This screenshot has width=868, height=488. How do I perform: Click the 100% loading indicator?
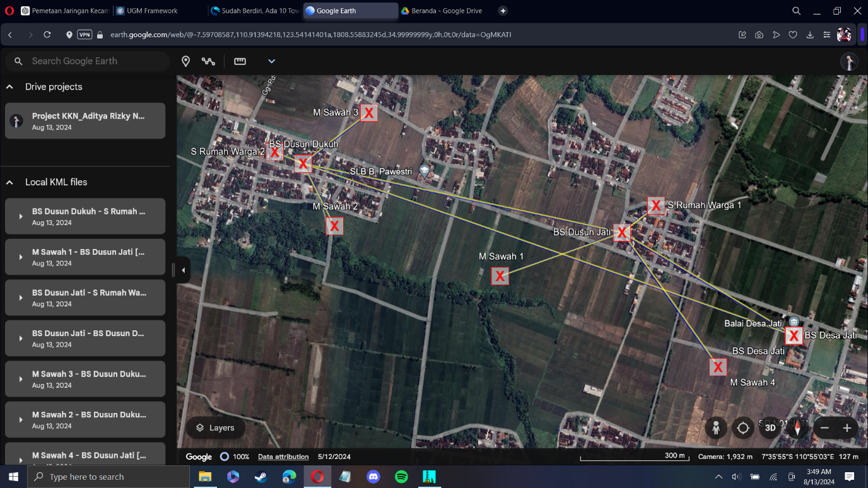[x=234, y=456]
